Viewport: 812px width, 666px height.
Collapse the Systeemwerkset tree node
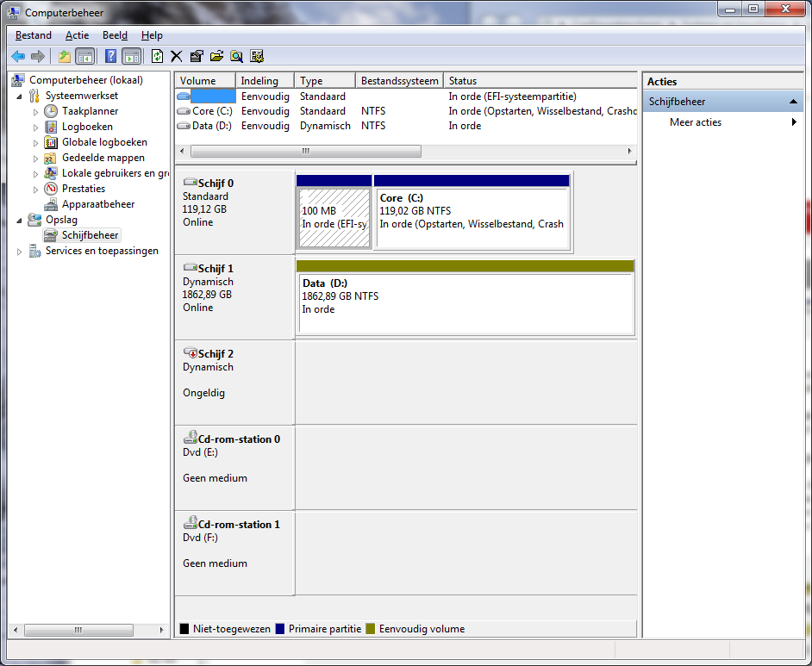point(20,96)
